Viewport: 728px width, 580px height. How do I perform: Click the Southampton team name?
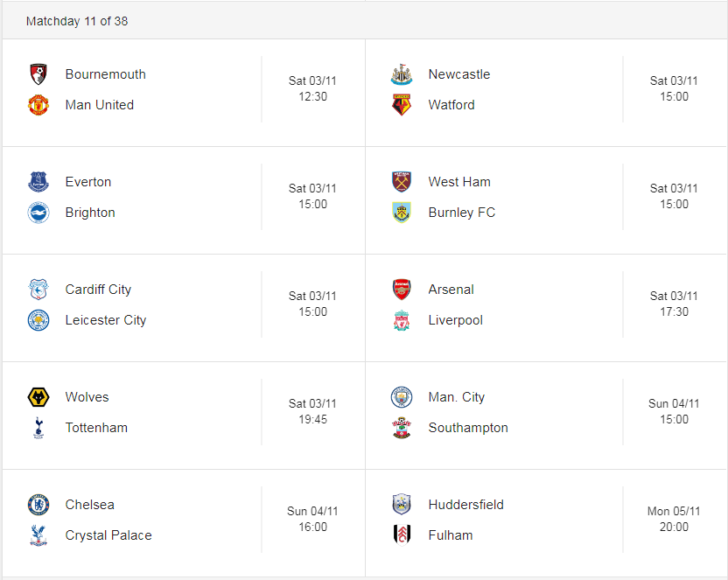coord(468,428)
